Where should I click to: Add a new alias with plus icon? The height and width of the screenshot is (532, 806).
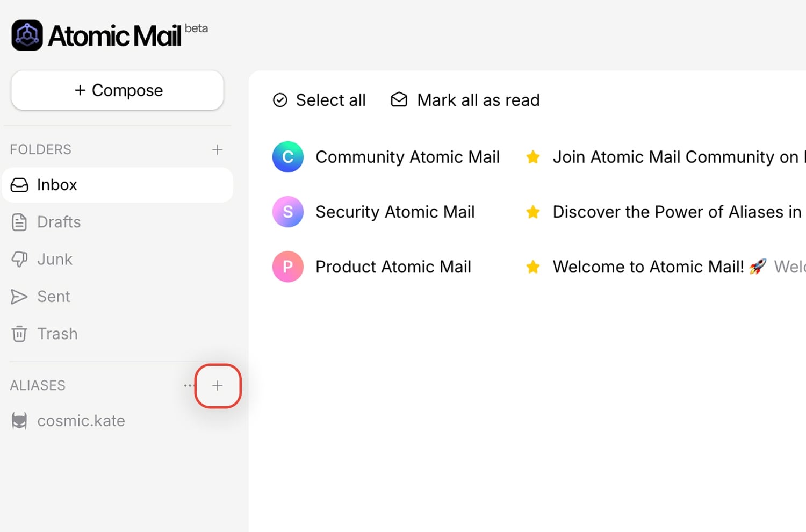[217, 385]
